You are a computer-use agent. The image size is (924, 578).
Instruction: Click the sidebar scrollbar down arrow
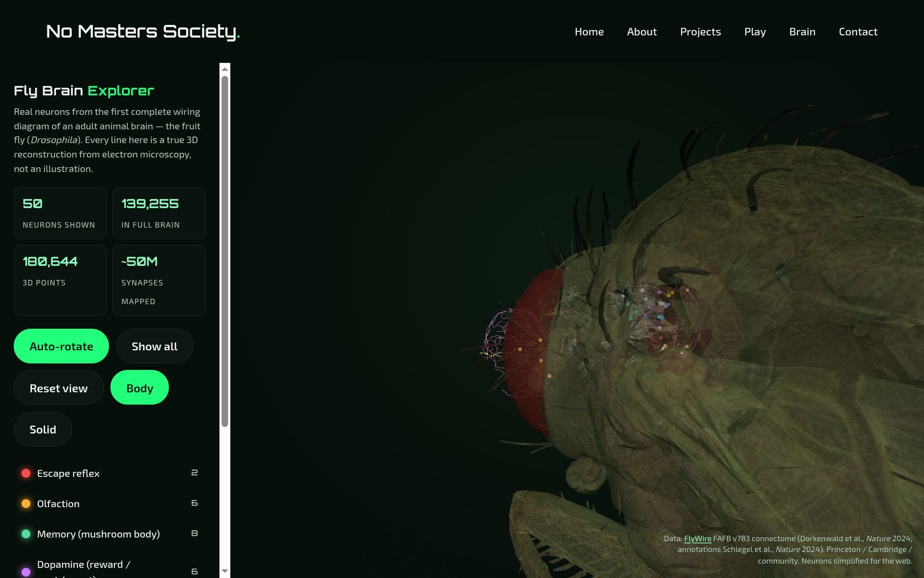coord(225,571)
